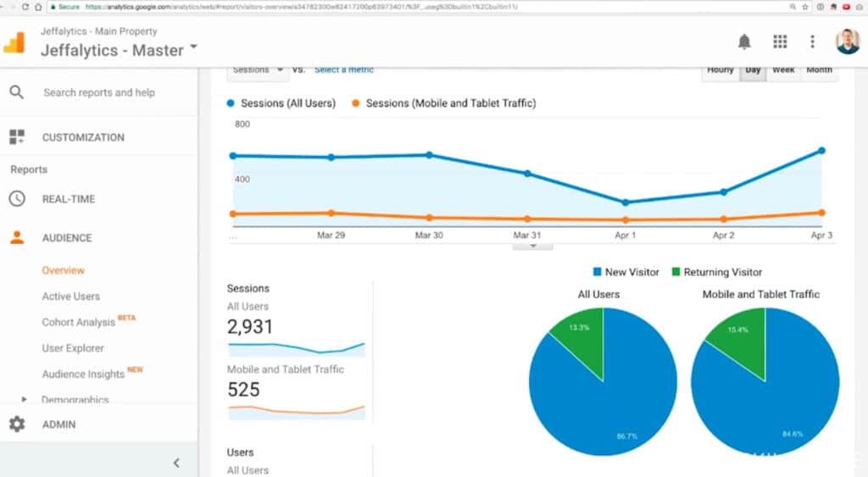
Task: Open the Active Users report
Action: point(71,296)
